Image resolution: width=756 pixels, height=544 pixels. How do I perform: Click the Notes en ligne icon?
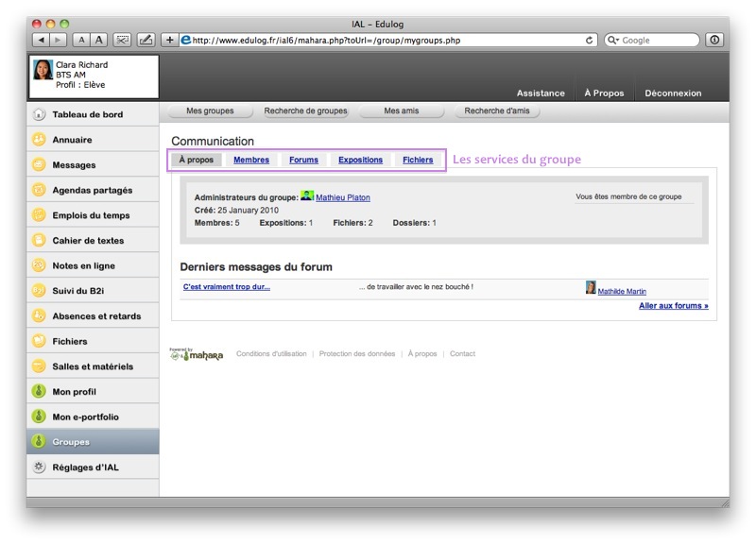click(x=39, y=265)
